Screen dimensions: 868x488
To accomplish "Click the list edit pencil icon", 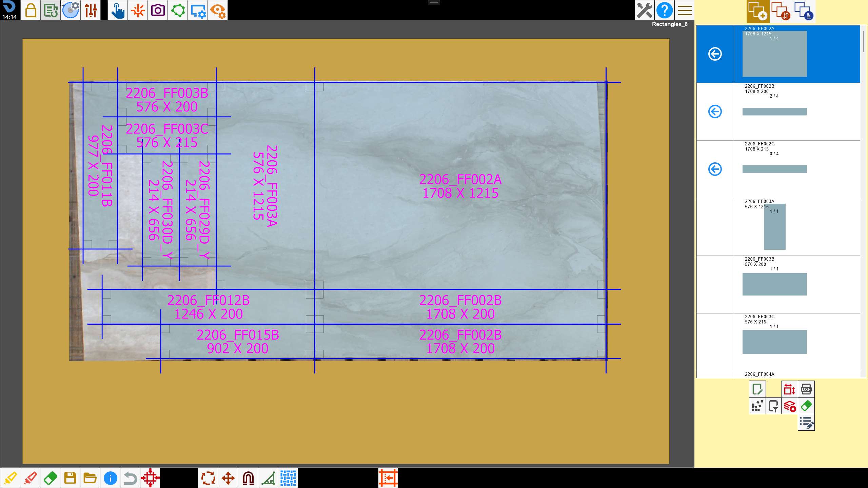I will coord(806,423).
